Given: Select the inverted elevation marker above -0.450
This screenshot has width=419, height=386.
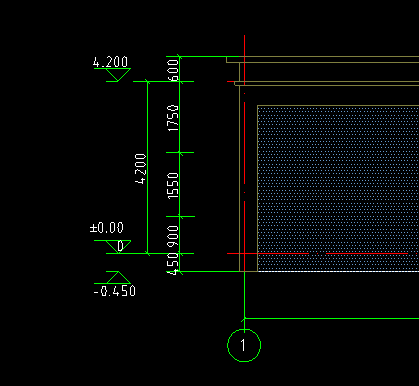Looking at the screenshot, I should [x=118, y=277].
